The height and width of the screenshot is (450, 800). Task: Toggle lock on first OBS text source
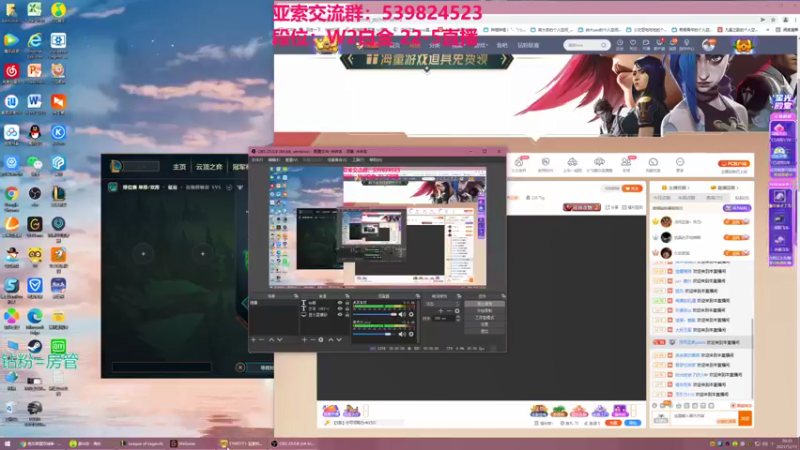[x=347, y=303]
